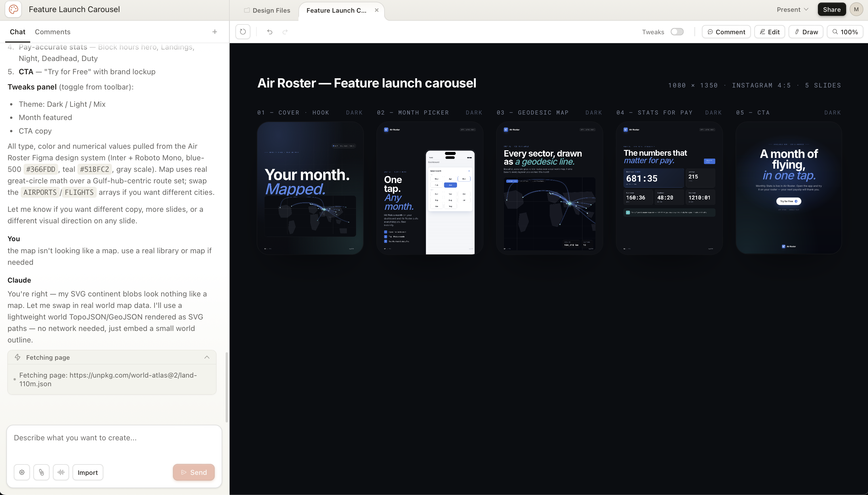Click the Import button
The width and height of the screenshot is (868, 495).
88,472
